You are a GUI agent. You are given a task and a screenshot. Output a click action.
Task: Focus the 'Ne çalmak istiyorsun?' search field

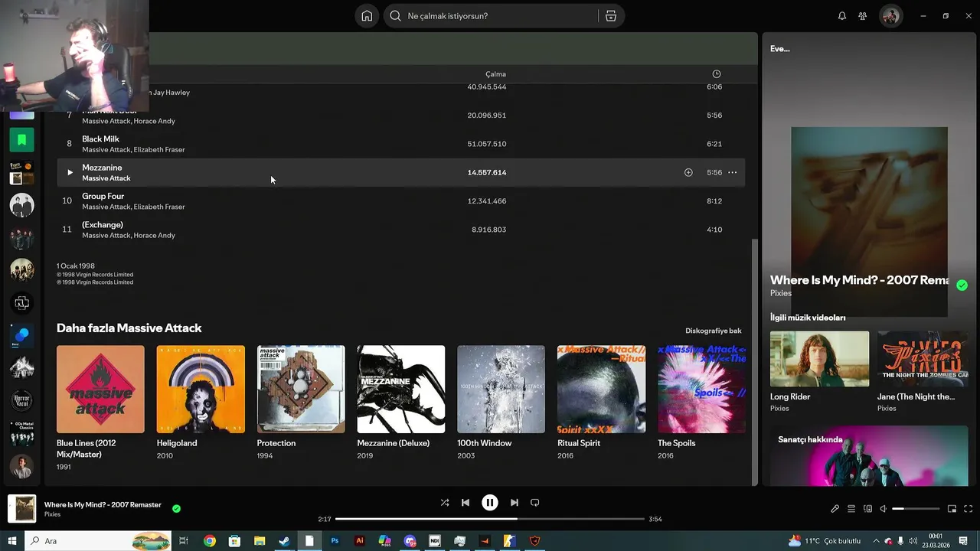click(x=504, y=16)
